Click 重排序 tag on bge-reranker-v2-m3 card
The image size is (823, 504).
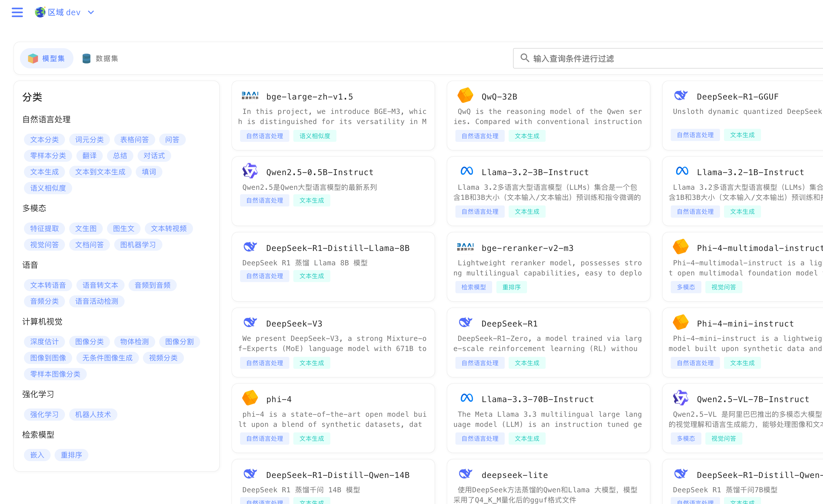point(511,287)
